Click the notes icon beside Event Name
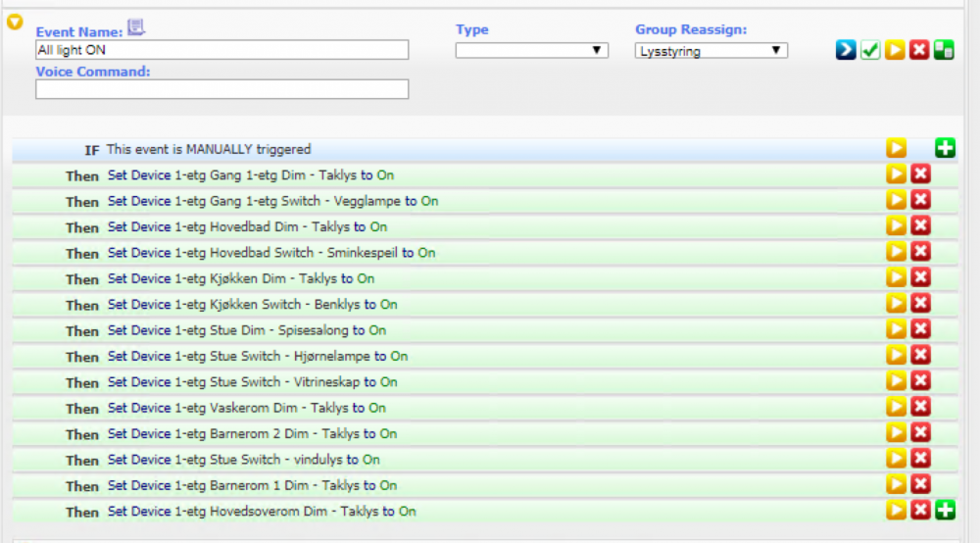Image resolution: width=980 pixels, height=543 pixels. pyautogui.click(x=136, y=27)
